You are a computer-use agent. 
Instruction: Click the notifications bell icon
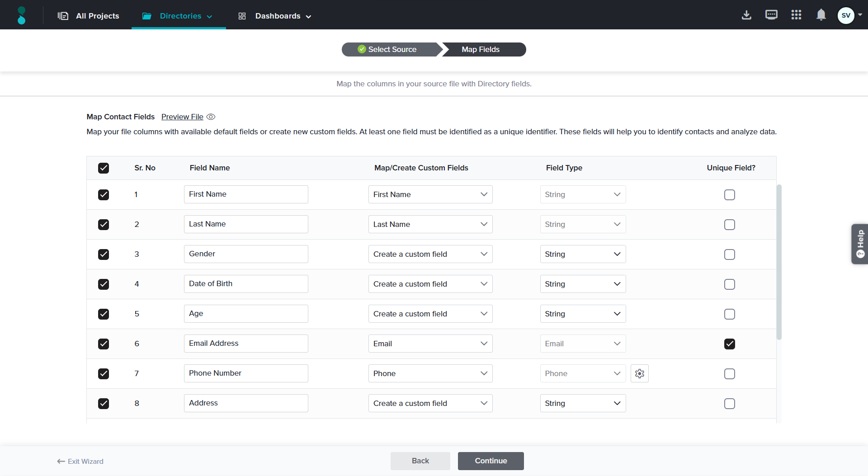click(x=821, y=15)
